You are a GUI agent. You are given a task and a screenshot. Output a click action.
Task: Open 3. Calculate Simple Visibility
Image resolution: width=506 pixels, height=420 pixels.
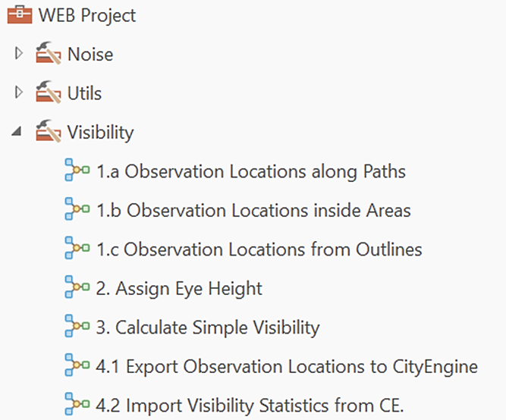tap(208, 328)
